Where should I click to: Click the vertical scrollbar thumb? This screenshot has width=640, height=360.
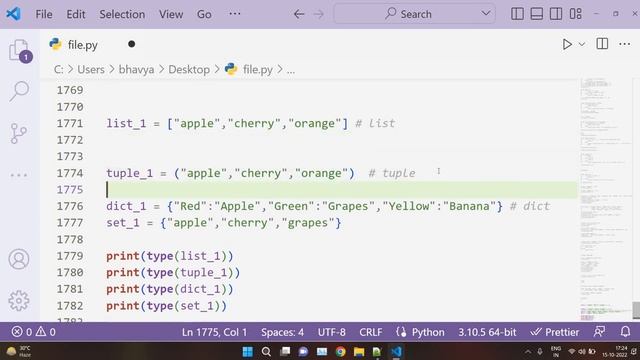pyautogui.click(x=636, y=310)
